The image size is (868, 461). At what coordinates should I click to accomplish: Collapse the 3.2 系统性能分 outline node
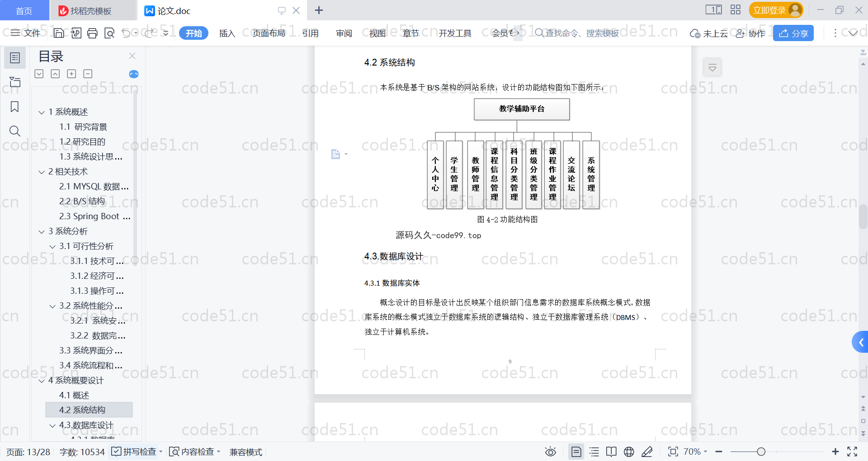tap(52, 306)
